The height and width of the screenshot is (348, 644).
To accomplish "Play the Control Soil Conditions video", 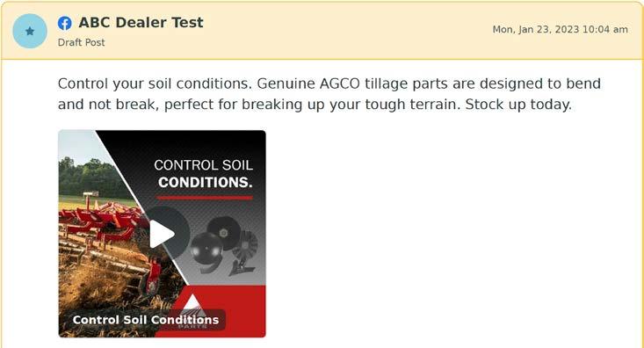I will [x=162, y=234].
